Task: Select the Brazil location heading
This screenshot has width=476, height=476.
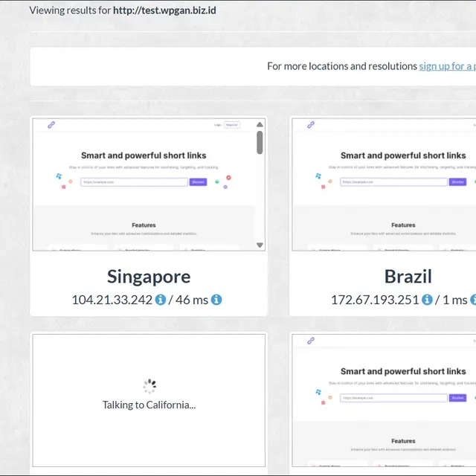Action: click(x=408, y=277)
